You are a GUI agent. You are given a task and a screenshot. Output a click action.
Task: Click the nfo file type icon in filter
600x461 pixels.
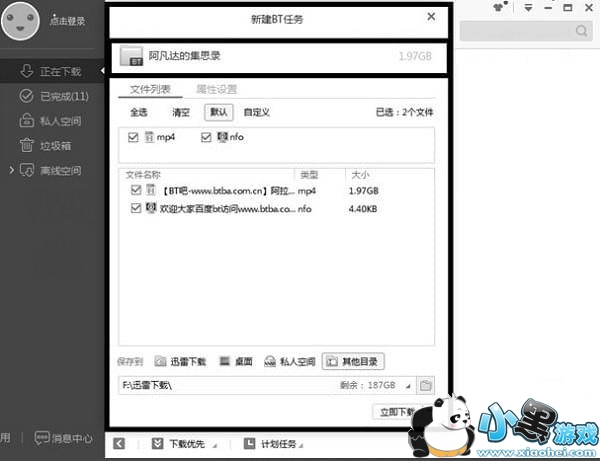[x=222, y=137]
